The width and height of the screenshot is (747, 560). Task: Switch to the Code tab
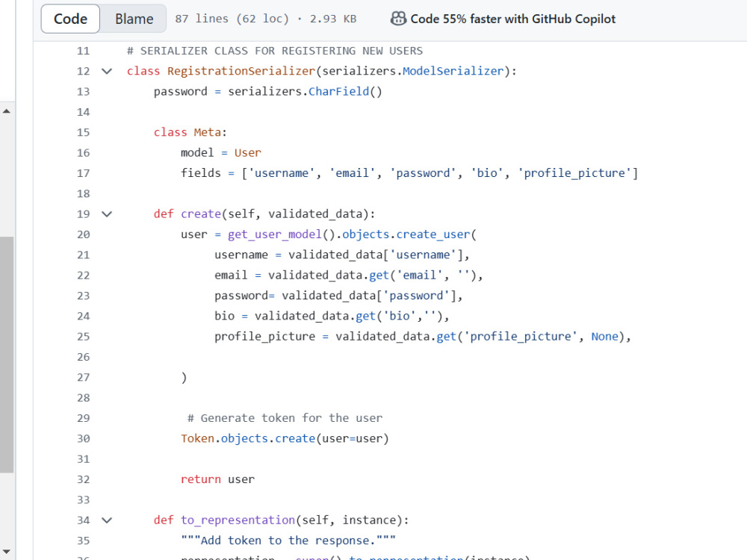click(x=70, y=19)
